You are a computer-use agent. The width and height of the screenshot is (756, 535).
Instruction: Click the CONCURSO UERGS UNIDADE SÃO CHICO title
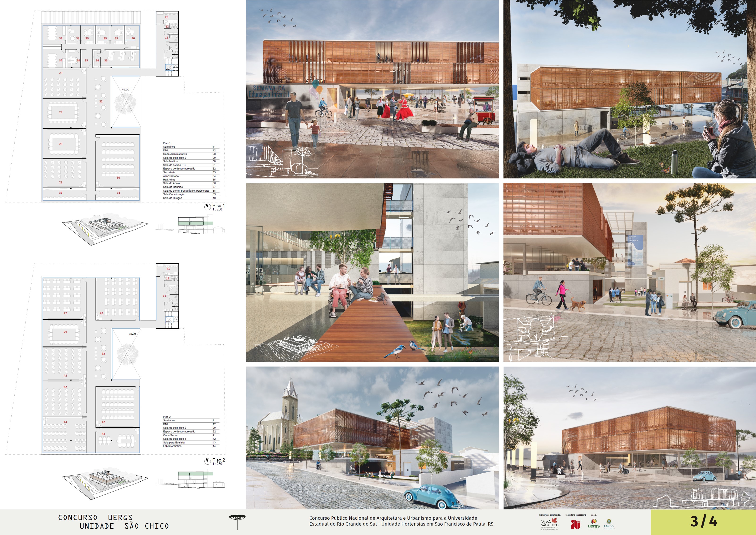coord(113,522)
